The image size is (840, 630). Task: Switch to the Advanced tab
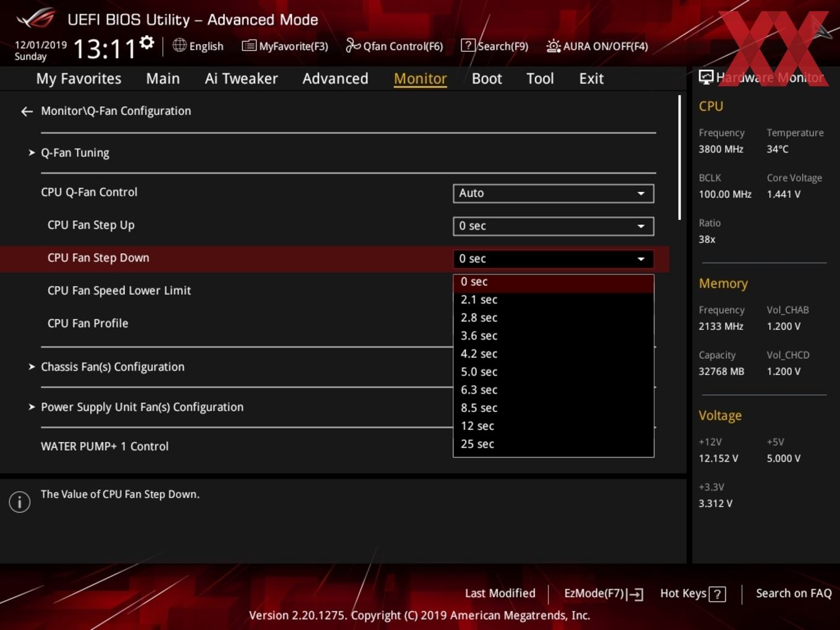[x=335, y=78]
